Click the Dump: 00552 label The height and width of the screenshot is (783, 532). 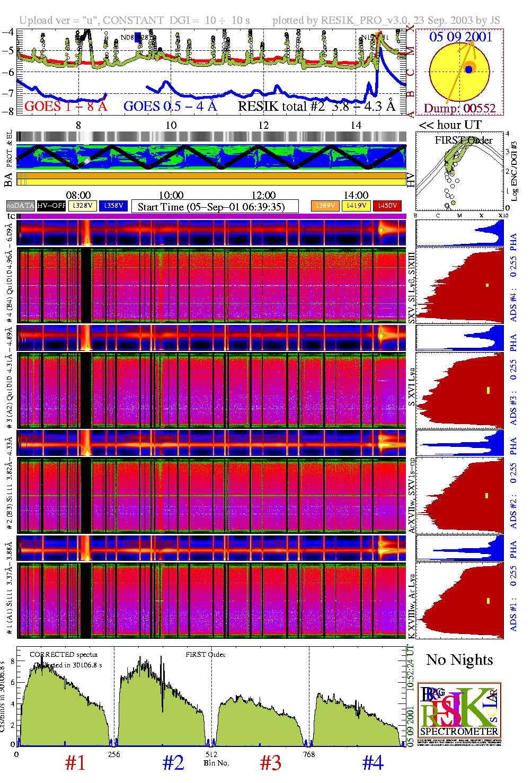tap(459, 109)
